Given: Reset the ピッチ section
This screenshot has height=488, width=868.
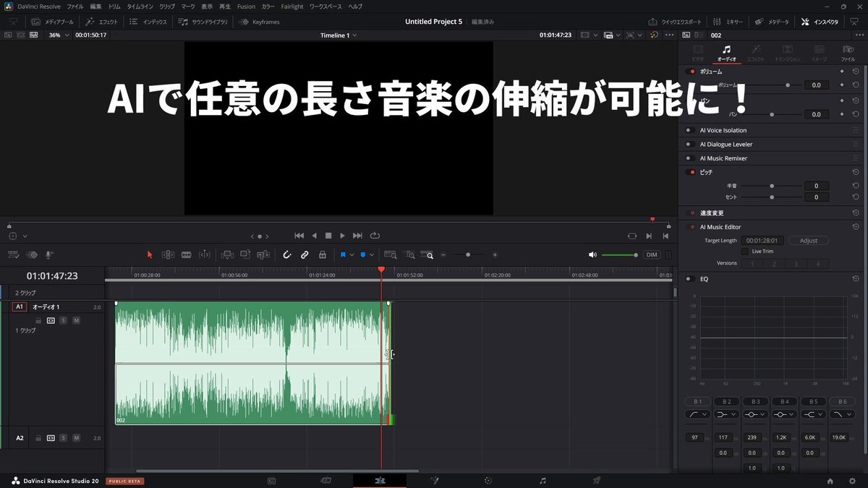Looking at the screenshot, I should click(x=856, y=172).
